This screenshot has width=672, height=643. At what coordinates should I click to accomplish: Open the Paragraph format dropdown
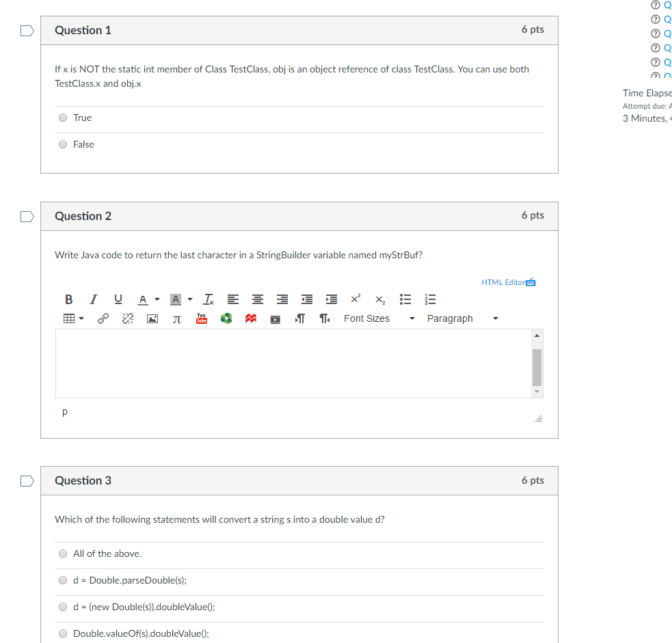(x=462, y=318)
